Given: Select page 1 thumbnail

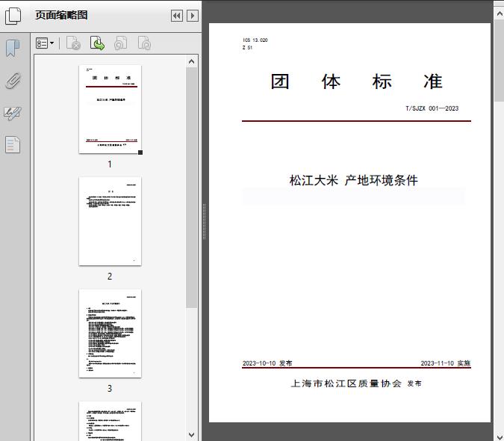Looking at the screenshot, I should point(110,109).
